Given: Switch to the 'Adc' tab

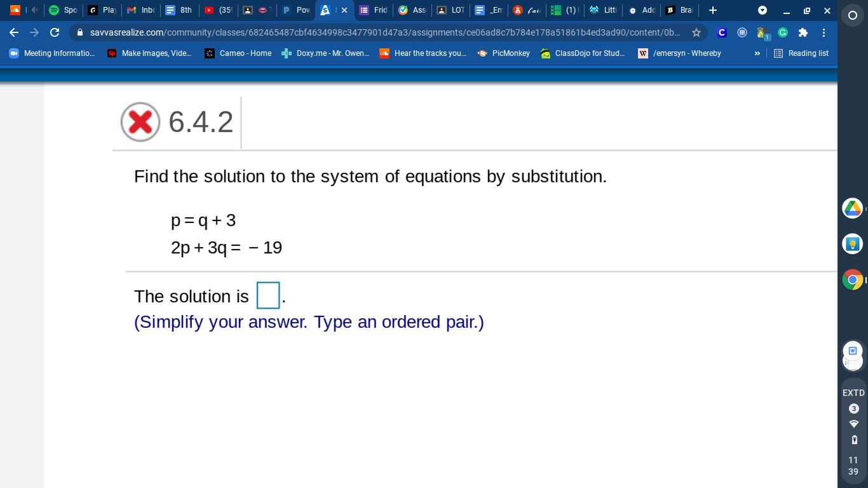Looking at the screenshot, I should point(641,10).
